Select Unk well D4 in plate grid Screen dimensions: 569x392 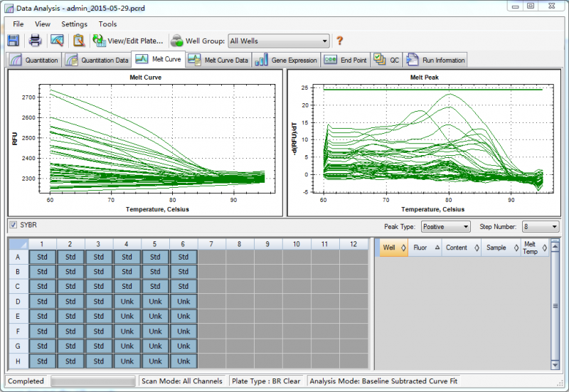tap(127, 301)
